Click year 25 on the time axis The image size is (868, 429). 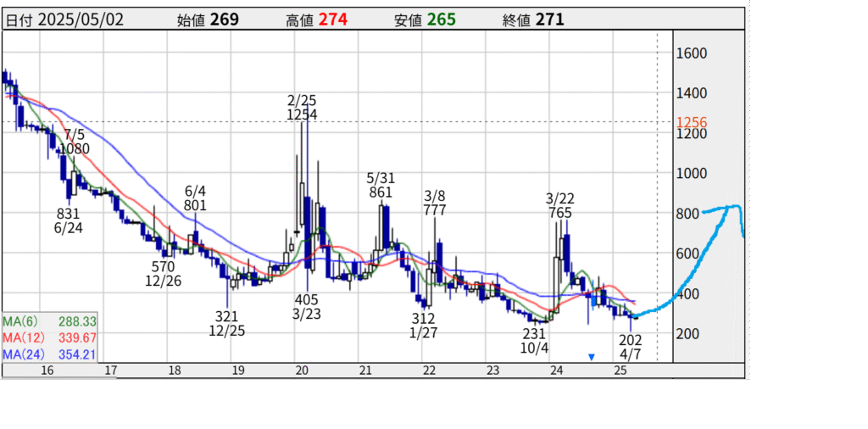(620, 370)
